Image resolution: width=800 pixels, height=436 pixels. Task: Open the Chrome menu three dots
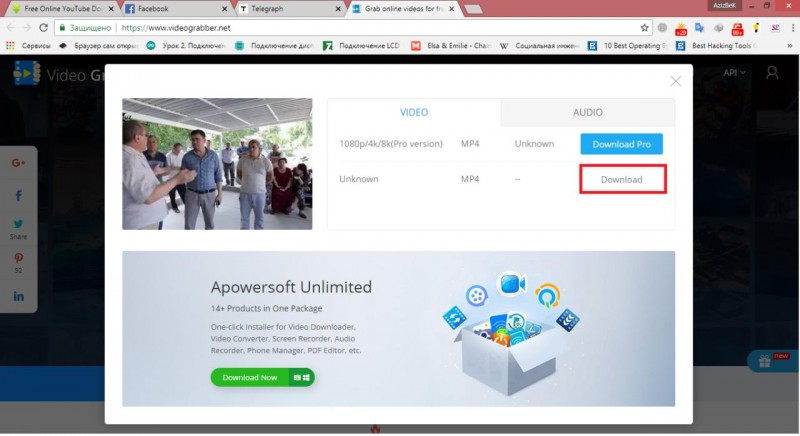click(x=792, y=28)
